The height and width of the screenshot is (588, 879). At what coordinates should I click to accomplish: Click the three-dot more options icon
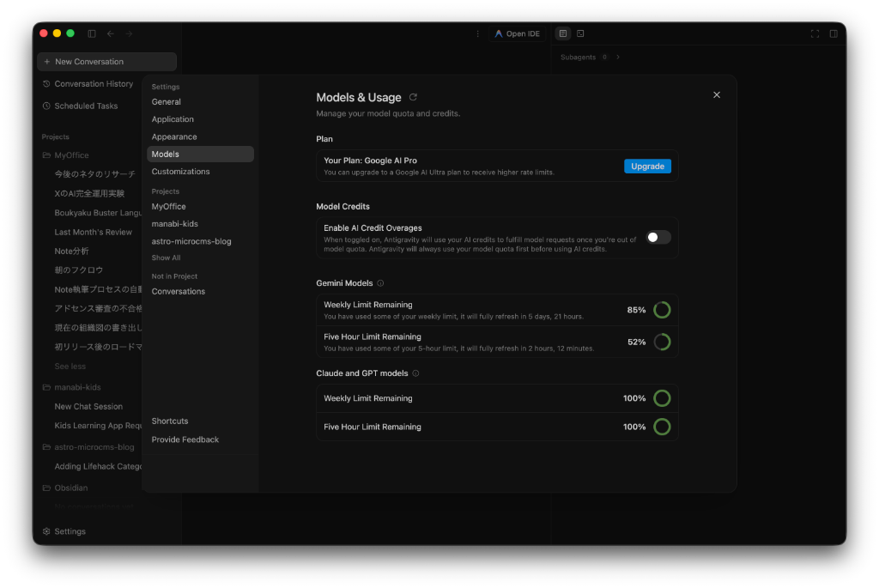click(477, 33)
